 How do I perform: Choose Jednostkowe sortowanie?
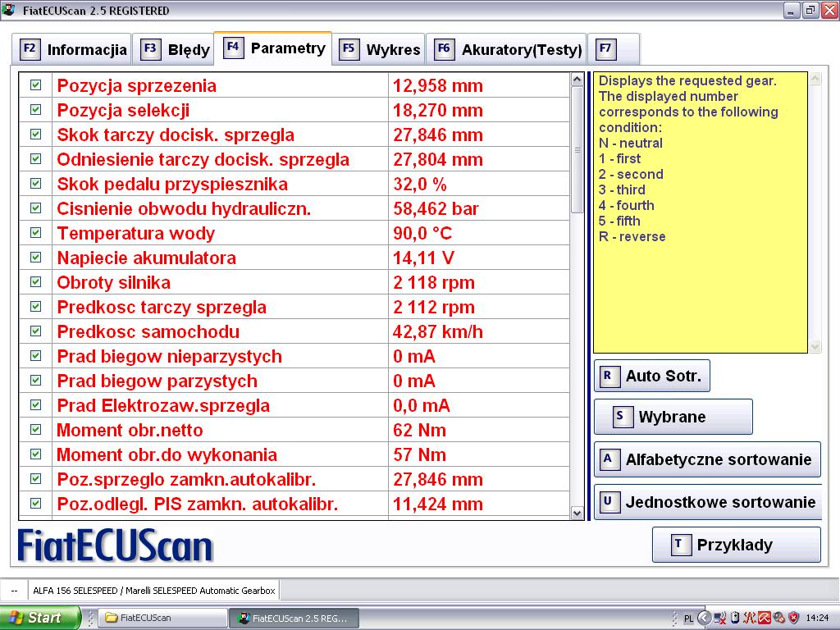coord(708,502)
